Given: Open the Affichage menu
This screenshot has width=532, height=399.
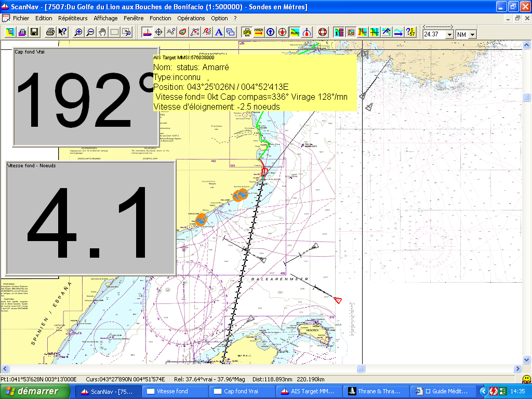Looking at the screenshot, I should pyautogui.click(x=105, y=18).
